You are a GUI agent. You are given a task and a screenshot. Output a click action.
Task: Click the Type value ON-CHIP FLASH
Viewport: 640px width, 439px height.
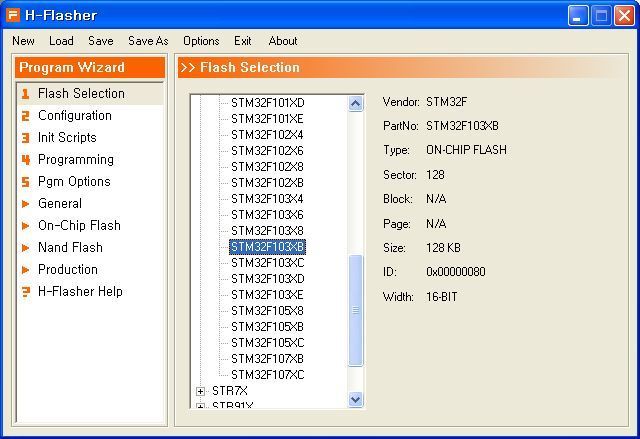click(467, 150)
